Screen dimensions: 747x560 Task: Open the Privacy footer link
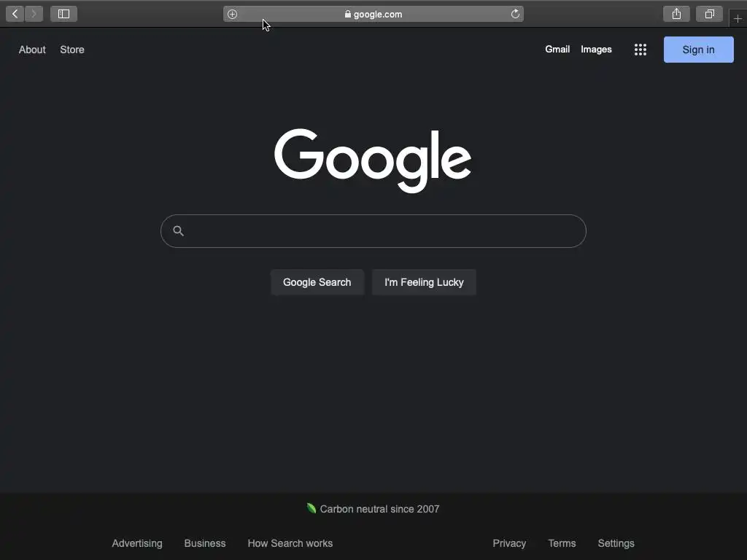click(509, 543)
